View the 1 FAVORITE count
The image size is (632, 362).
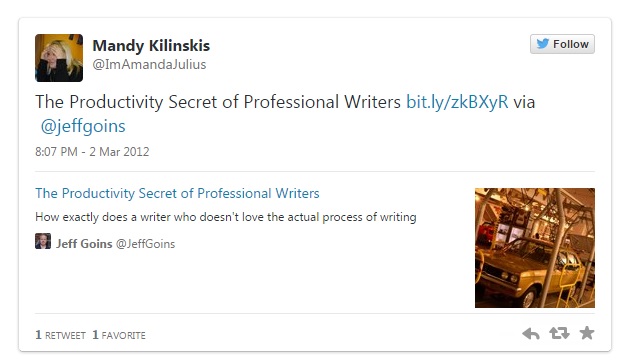(119, 335)
